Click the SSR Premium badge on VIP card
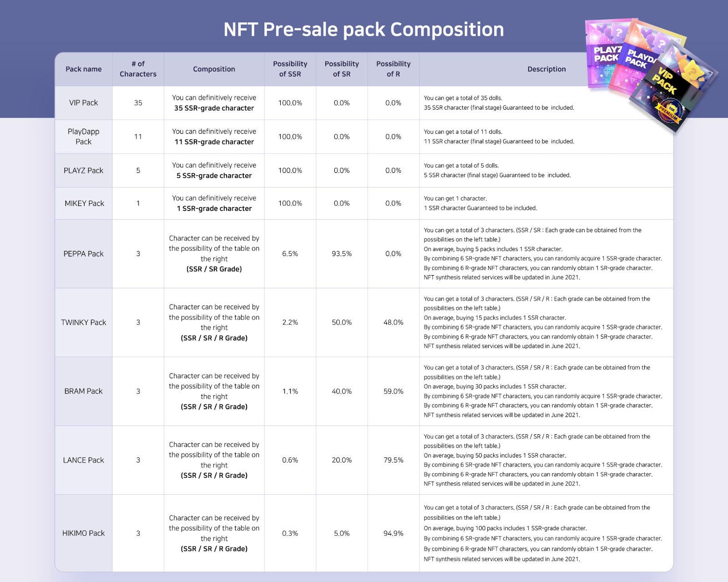Screen dimensions: 728x582 (x=668, y=114)
